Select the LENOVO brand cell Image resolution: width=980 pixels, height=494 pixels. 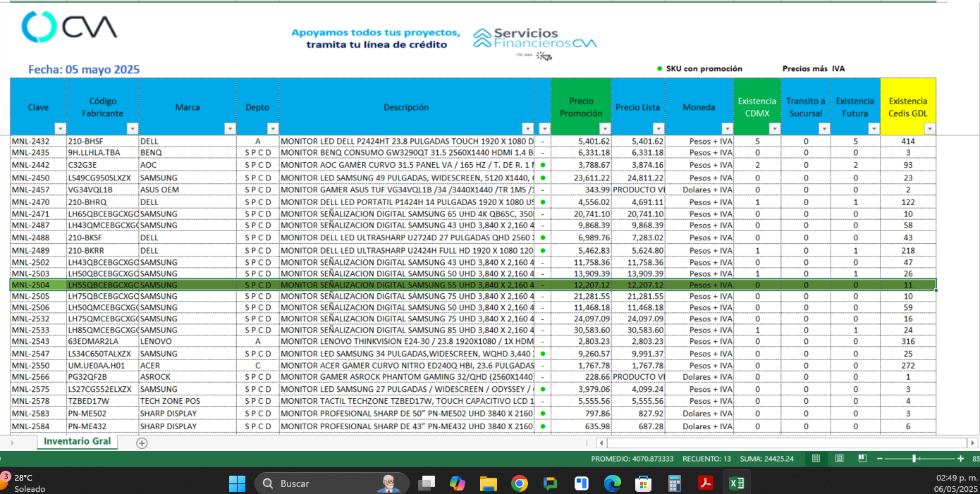pos(188,342)
